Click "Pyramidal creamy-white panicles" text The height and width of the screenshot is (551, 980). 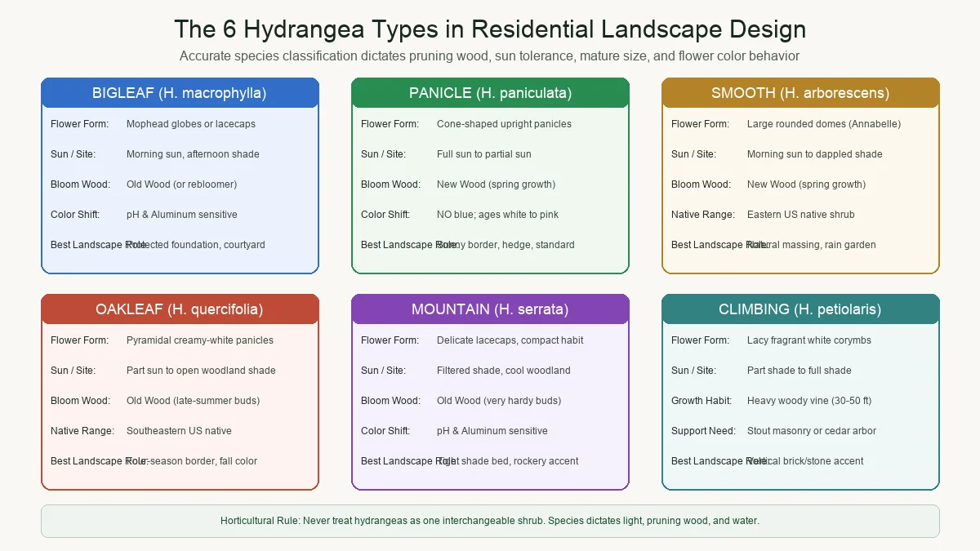(x=200, y=340)
